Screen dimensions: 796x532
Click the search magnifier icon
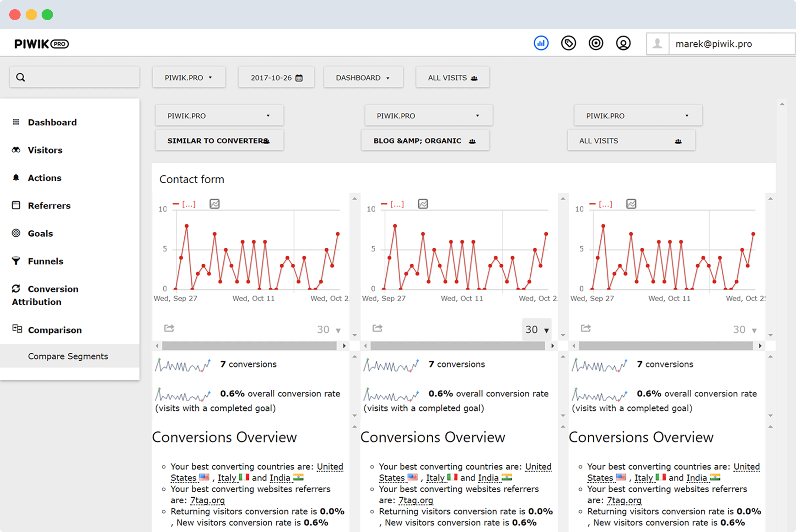[21, 77]
